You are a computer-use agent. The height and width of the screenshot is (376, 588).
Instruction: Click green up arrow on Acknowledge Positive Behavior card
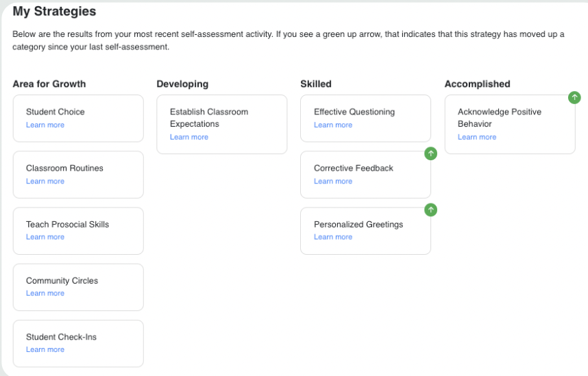point(574,97)
